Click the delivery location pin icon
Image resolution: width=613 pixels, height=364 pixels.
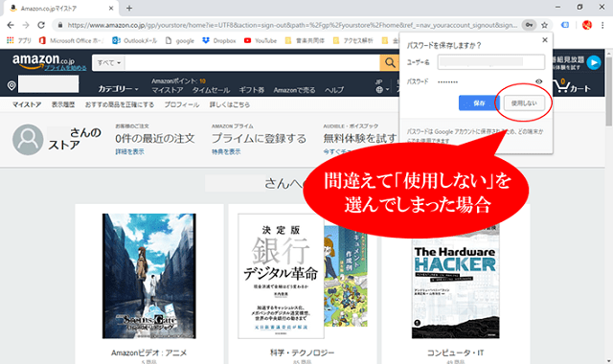tap(11, 85)
